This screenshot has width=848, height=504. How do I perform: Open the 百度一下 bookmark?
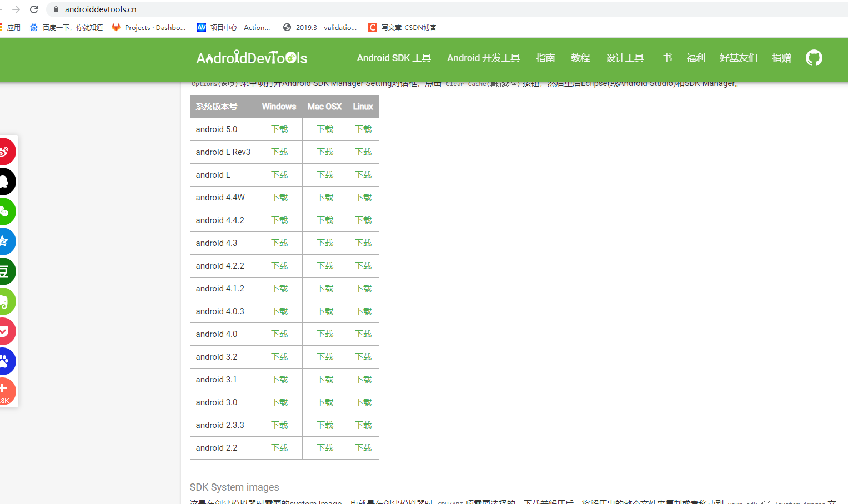pos(67,27)
